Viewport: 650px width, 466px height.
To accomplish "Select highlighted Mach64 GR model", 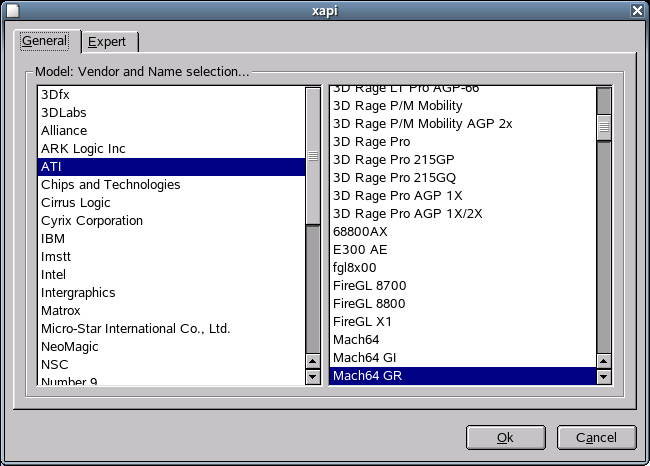I will pos(463,376).
